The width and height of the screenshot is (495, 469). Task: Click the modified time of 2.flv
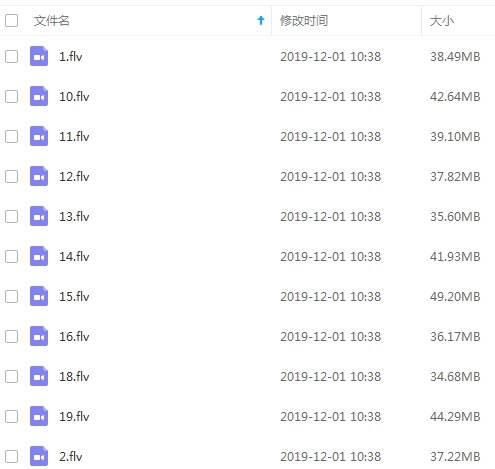tap(330, 457)
